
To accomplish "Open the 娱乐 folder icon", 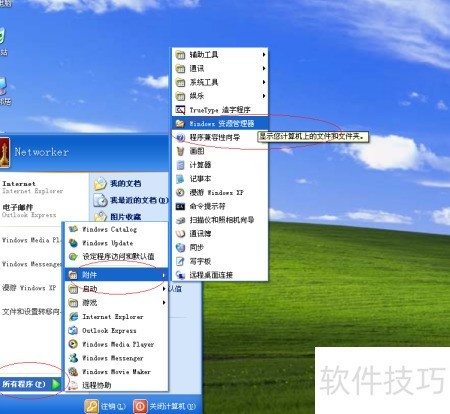I will coord(180,96).
